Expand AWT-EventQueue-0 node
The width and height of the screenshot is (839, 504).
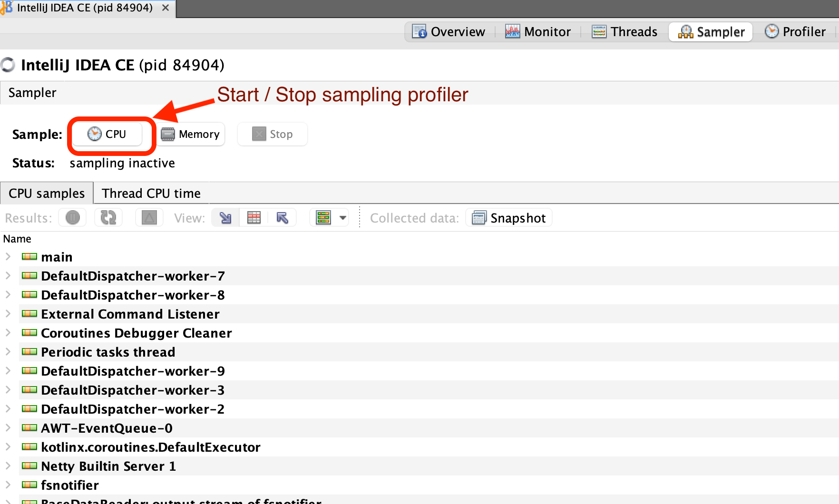tap(8, 428)
